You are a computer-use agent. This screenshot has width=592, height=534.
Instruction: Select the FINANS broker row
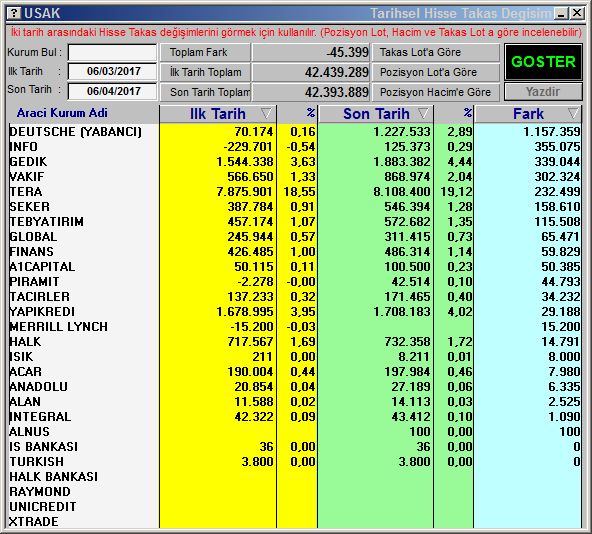click(294, 252)
